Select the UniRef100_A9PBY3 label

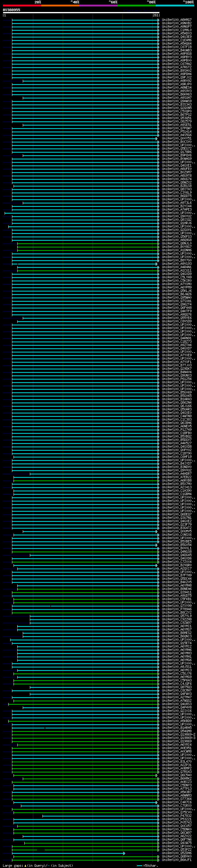(177, 57)
